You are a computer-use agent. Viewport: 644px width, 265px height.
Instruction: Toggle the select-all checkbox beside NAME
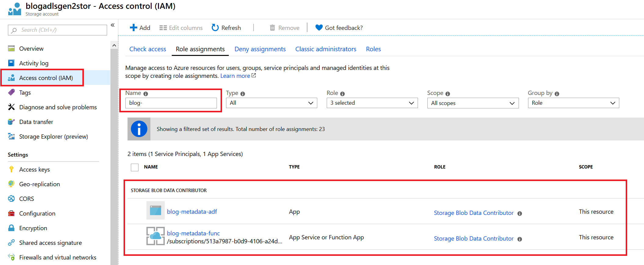click(x=135, y=167)
